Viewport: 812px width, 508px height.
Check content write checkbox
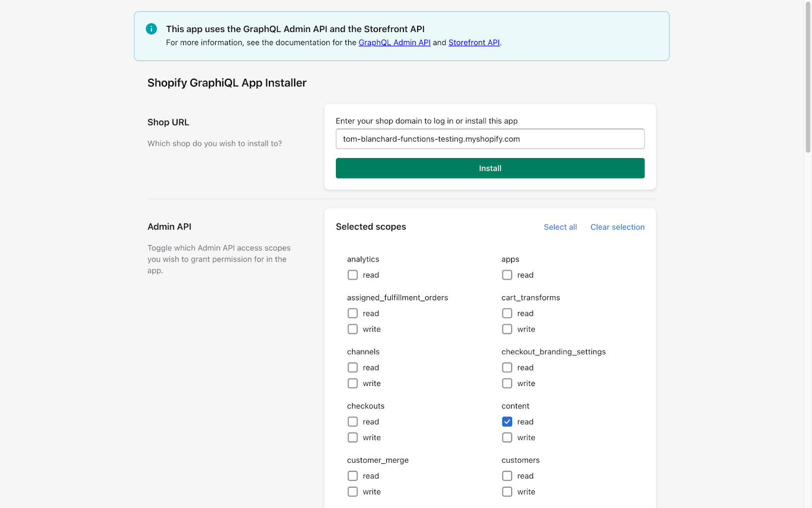[507, 437]
